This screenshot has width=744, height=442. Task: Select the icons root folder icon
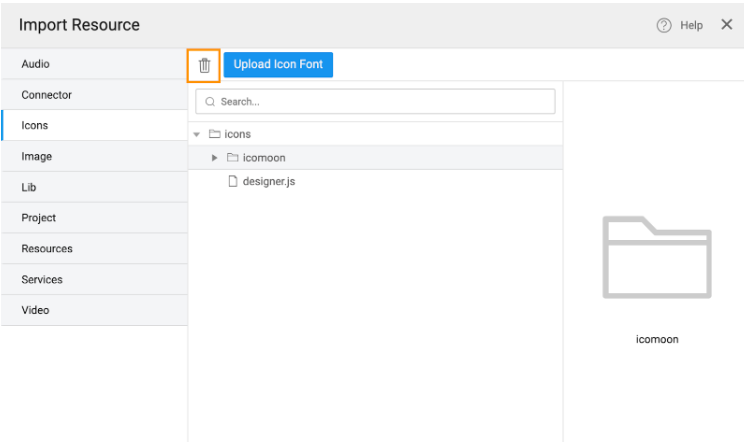pyautogui.click(x=214, y=134)
